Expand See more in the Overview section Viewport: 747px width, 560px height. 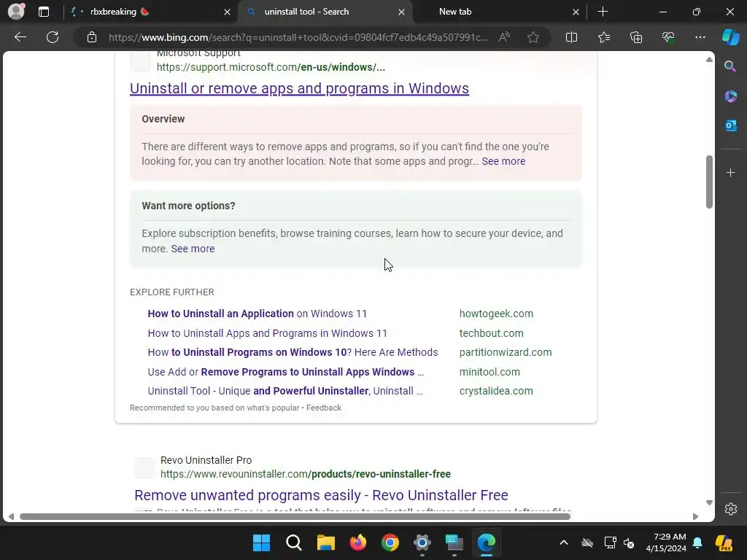click(x=503, y=161)
